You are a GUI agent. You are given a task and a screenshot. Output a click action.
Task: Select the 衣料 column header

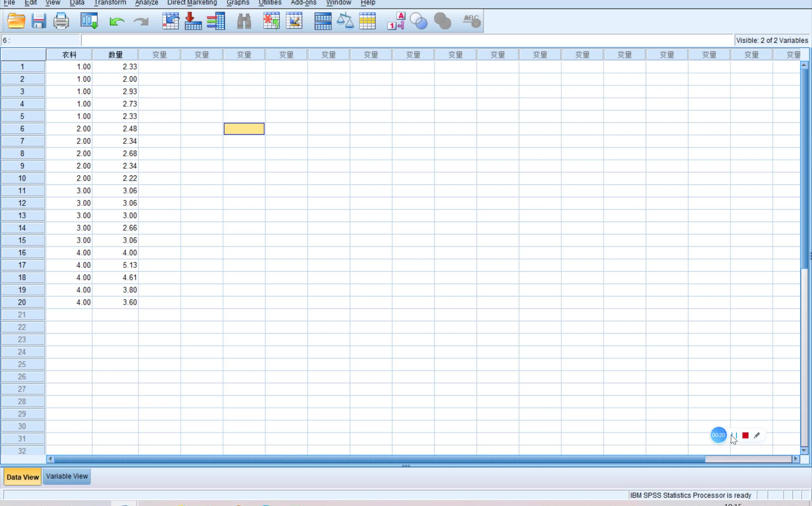click(69, 55)
